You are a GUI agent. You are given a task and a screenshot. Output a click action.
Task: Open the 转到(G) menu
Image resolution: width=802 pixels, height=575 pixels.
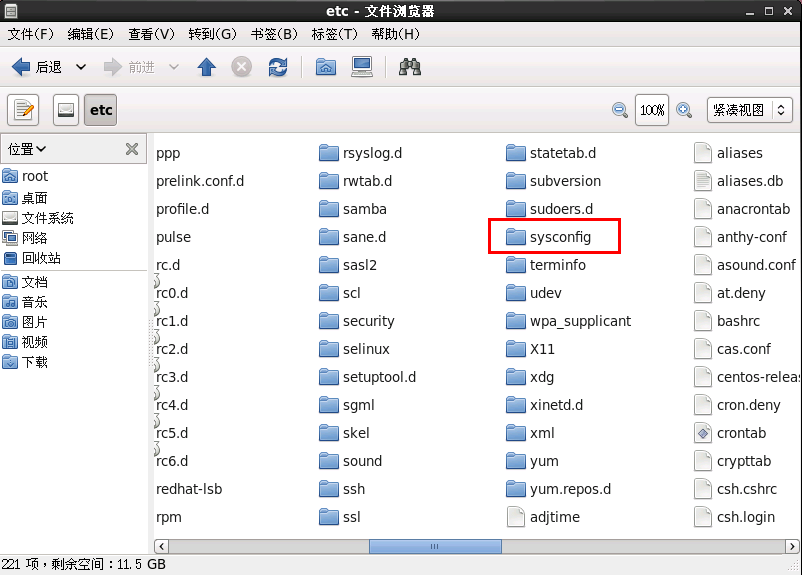coord(212,34)
